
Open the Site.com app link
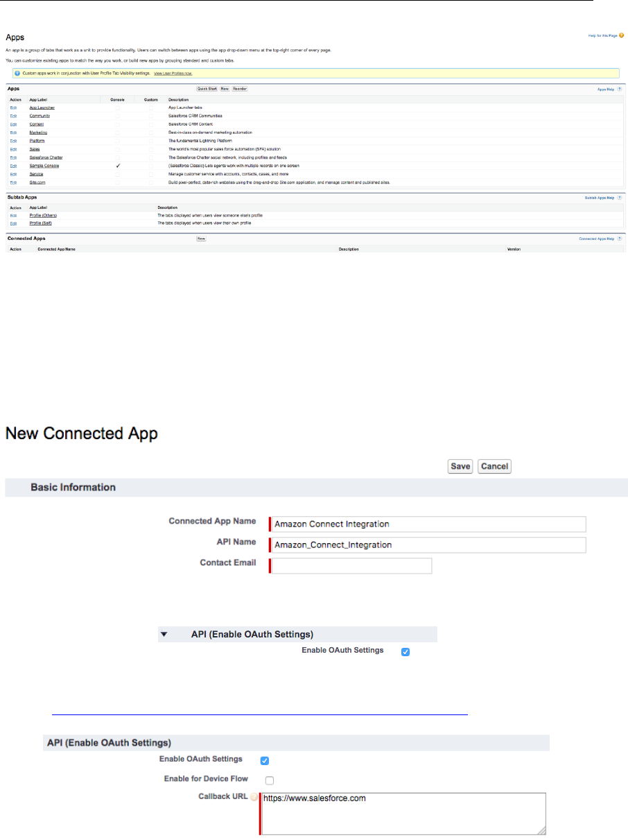37,182
